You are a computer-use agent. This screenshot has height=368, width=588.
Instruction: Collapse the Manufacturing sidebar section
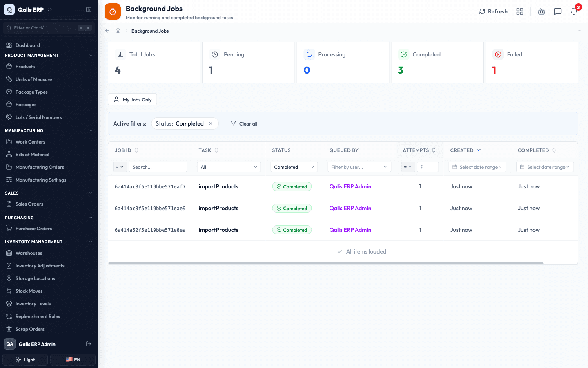(x=91, y=131)
